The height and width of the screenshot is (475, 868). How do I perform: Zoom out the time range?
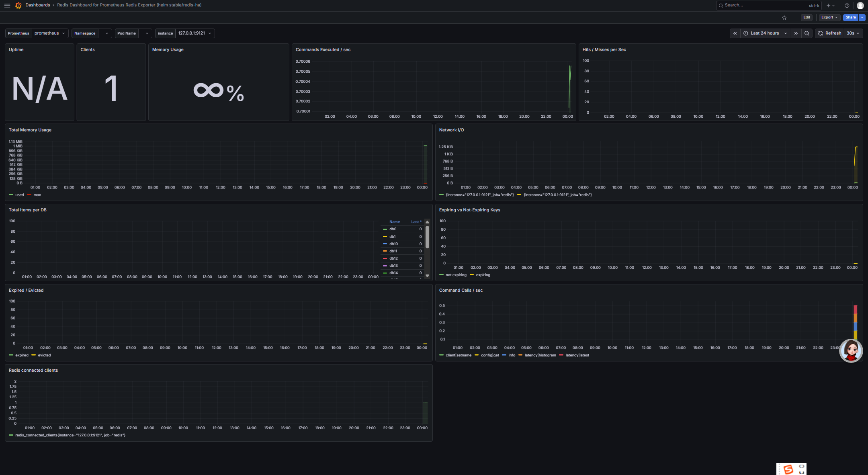(807, 33)
